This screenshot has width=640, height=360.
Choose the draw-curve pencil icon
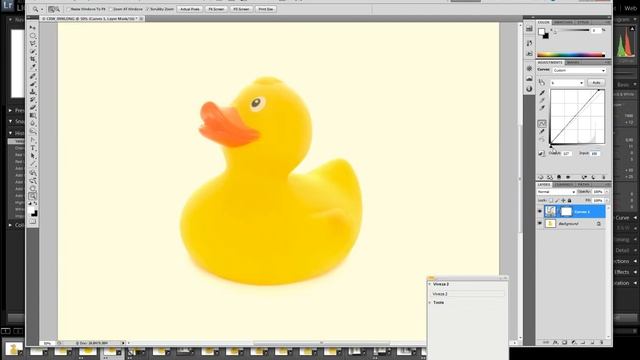(542, 132)
